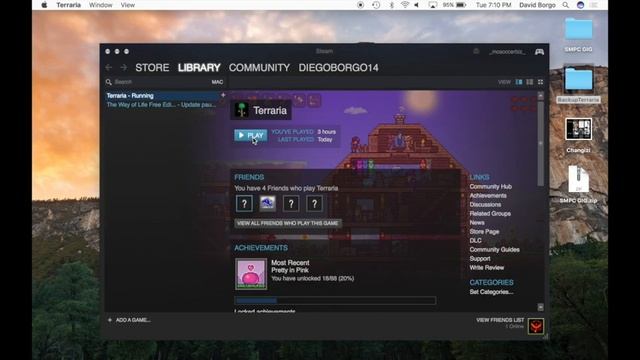Switch to detail view icon

click(519, 82)
